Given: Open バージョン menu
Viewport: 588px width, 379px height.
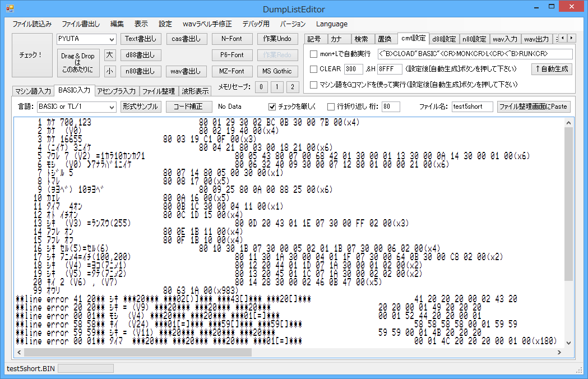Looking at the screenshot, I should pyautogui.click(x=293, y=24).
